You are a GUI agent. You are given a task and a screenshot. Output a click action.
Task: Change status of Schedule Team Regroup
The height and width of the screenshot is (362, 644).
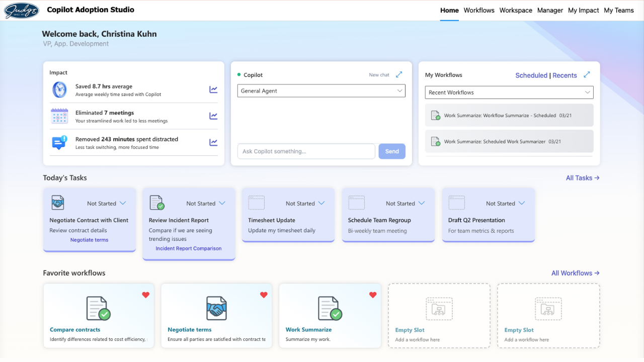(x=405, y=204)
